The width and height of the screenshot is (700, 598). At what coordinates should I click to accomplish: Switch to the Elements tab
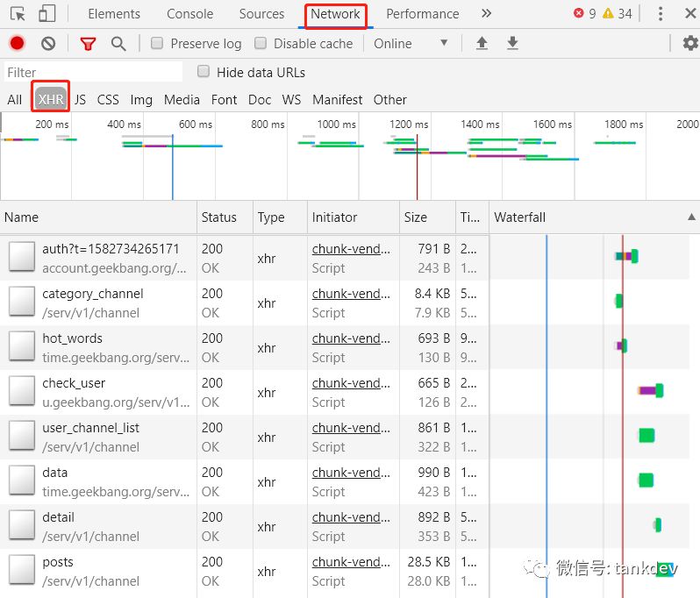tap(114, 14)
